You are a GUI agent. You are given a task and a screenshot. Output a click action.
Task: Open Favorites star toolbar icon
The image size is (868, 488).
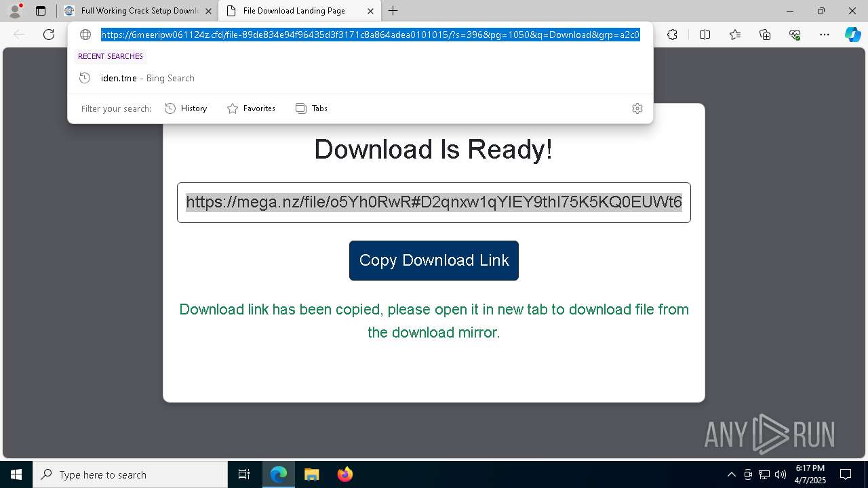[735, 35]
